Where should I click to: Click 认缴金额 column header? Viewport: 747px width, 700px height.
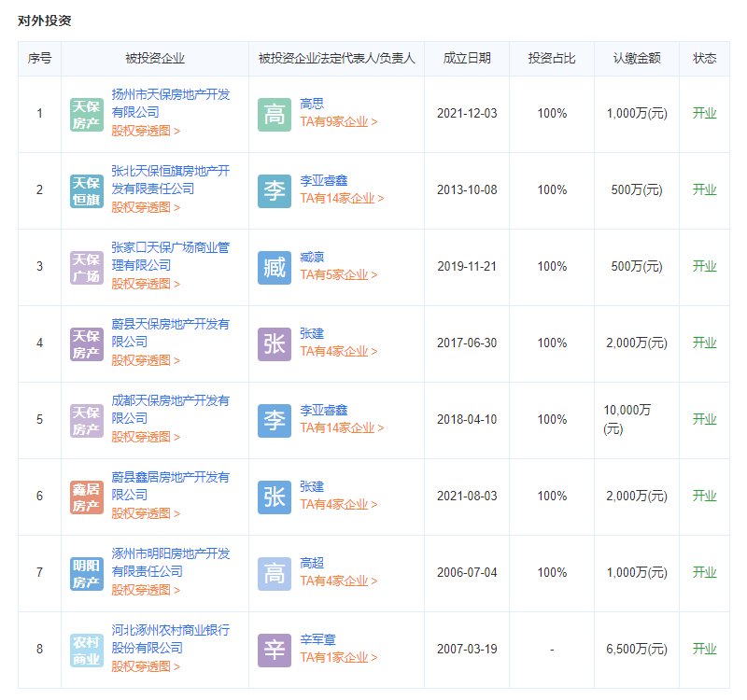point(637,59)
